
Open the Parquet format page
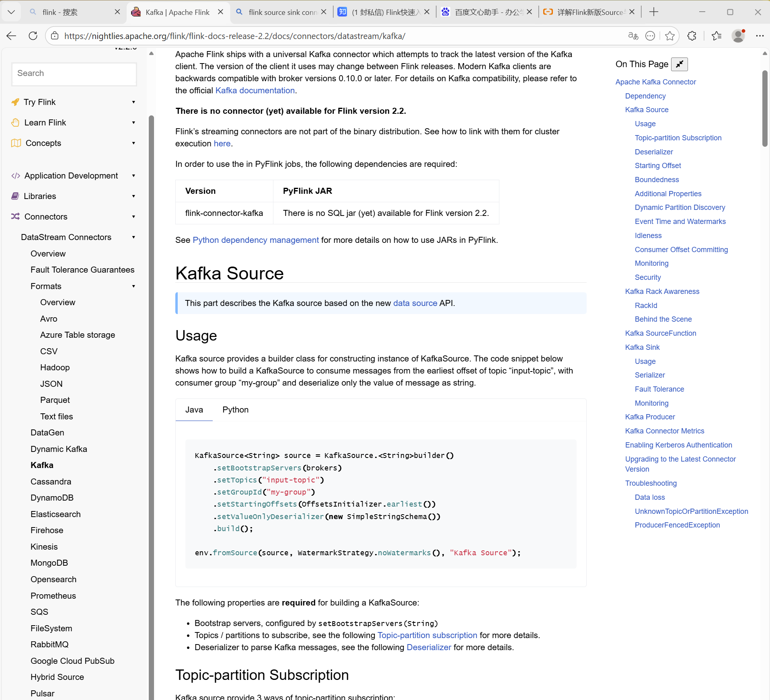(55, 400)
